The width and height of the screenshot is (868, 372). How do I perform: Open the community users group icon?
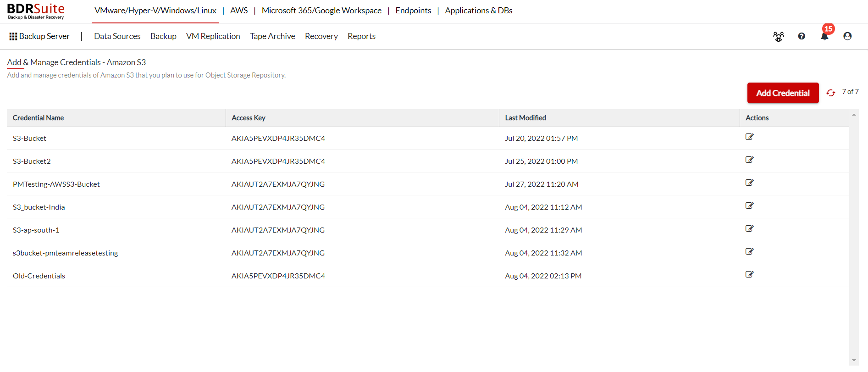click(x=778, y=36)
